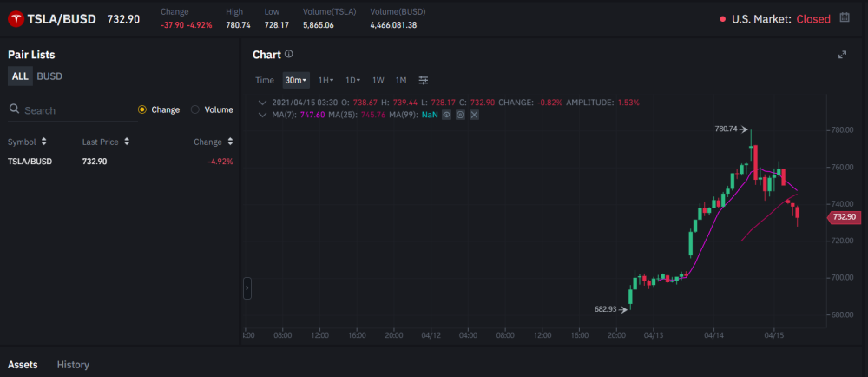Open the History tab

(73, 365)
